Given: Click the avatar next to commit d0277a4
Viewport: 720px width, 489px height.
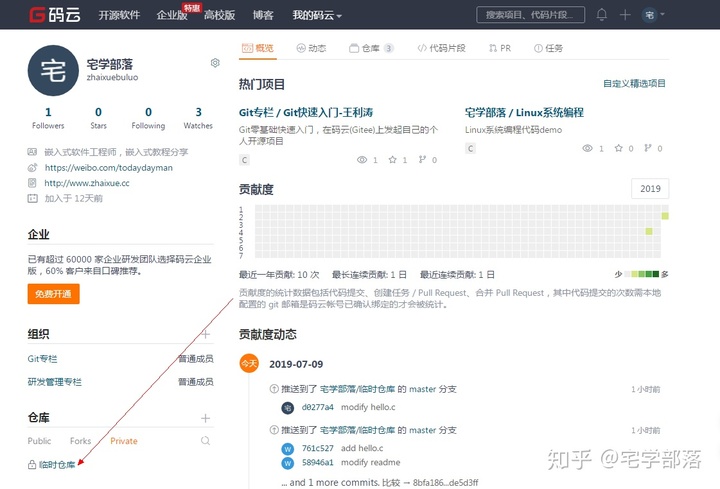Looking at the screenshot, I should [287, 407].
